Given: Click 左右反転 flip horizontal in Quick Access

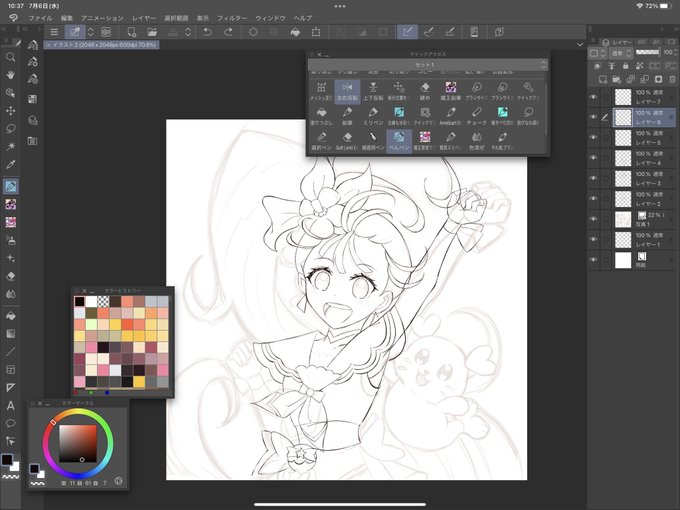Looking at the screenshot, I should pos(347,92).
